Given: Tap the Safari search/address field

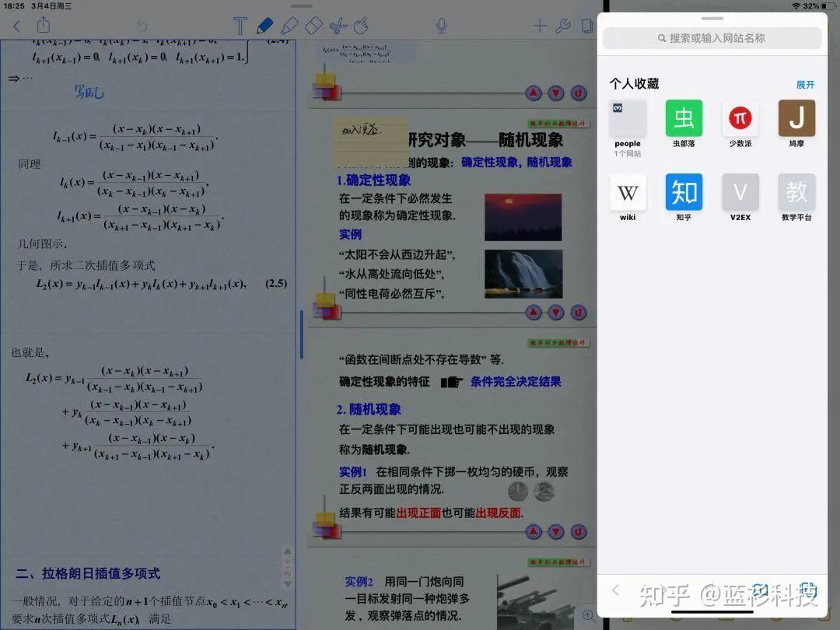Looking at the screenshot, I should pyautogui.click(x=712, y=38).
